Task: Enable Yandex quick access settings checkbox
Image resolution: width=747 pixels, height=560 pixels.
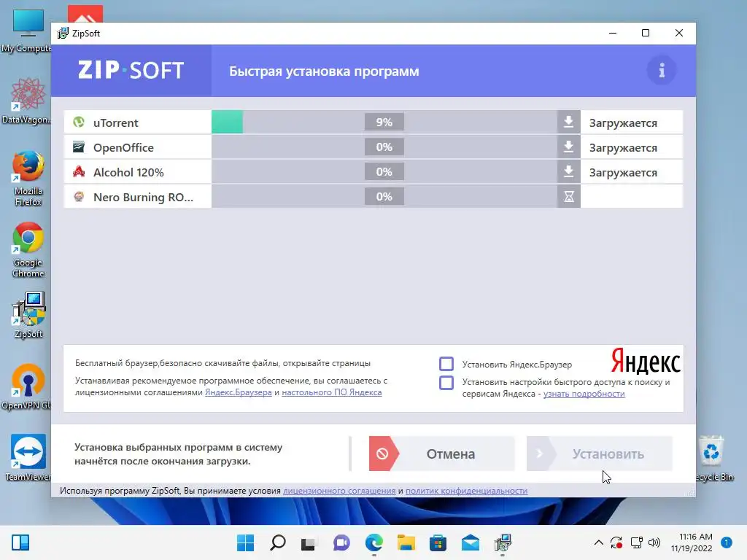Action: (446, 382)
